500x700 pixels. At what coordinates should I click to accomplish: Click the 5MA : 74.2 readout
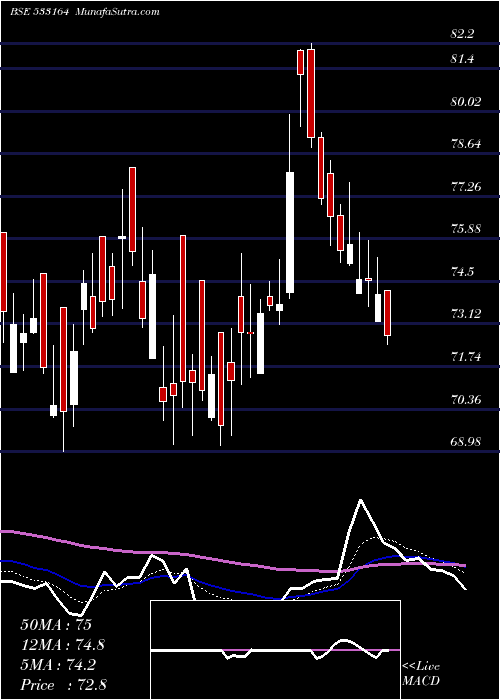pyautogui.click(x=59, y=665)
